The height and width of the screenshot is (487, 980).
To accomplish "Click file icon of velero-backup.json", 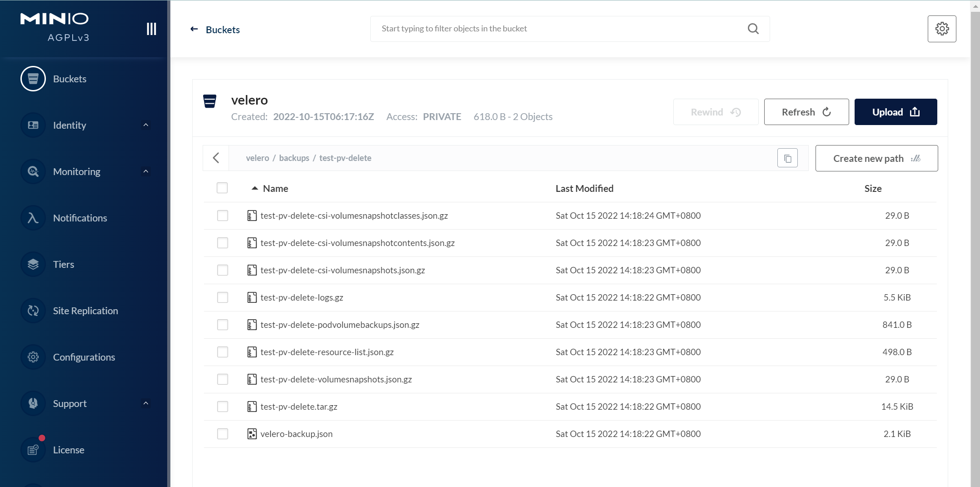I will point(252,434).
